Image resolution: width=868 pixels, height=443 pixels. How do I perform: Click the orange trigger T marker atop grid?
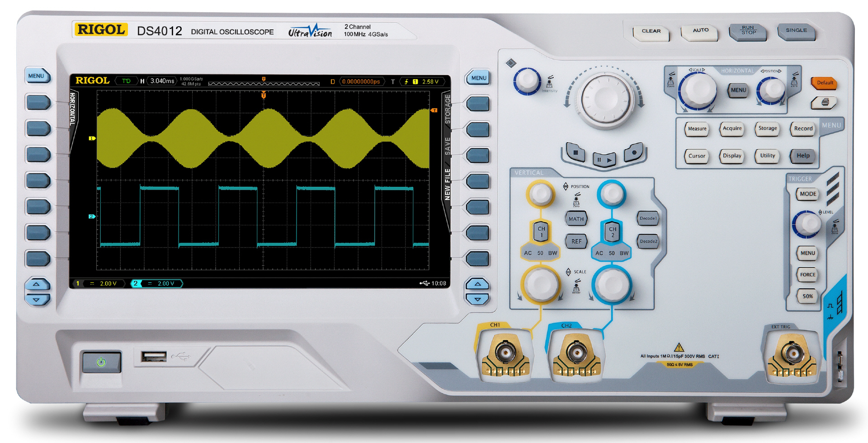pos(264,95)
